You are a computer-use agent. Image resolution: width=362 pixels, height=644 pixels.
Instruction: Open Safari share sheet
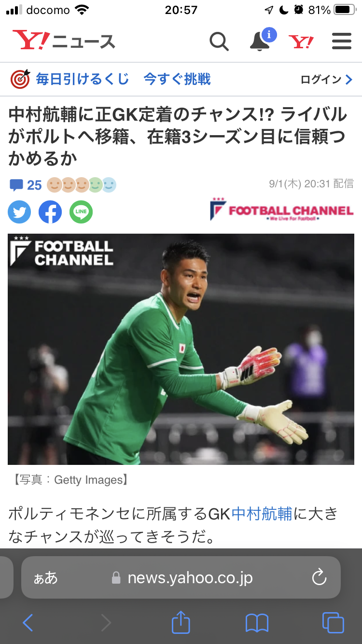click(x=181, y=622)
